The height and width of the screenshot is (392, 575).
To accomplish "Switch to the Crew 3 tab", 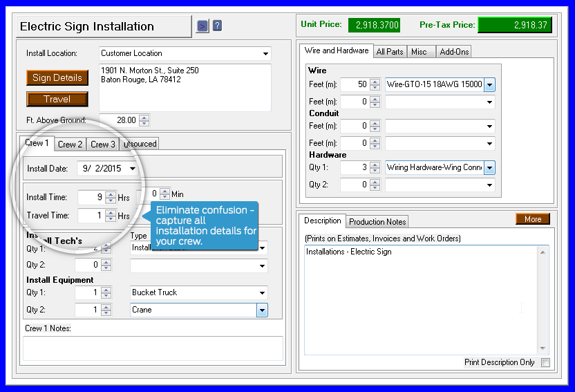I will (104, 144).
